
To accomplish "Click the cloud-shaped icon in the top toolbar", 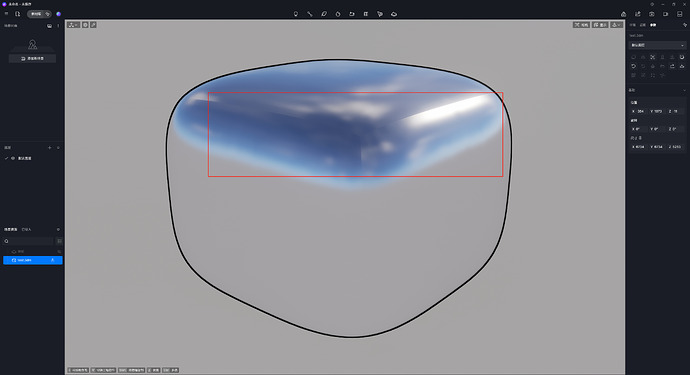I will [x=394, y=14].
